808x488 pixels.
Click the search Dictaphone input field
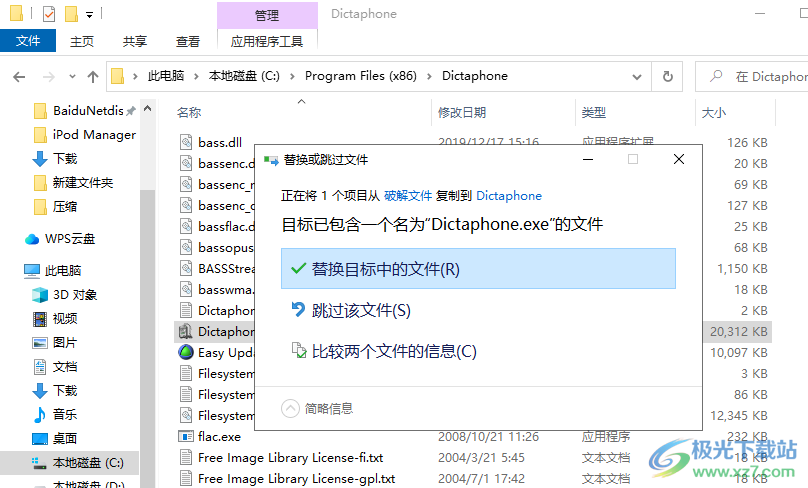[x=752, y=77]
